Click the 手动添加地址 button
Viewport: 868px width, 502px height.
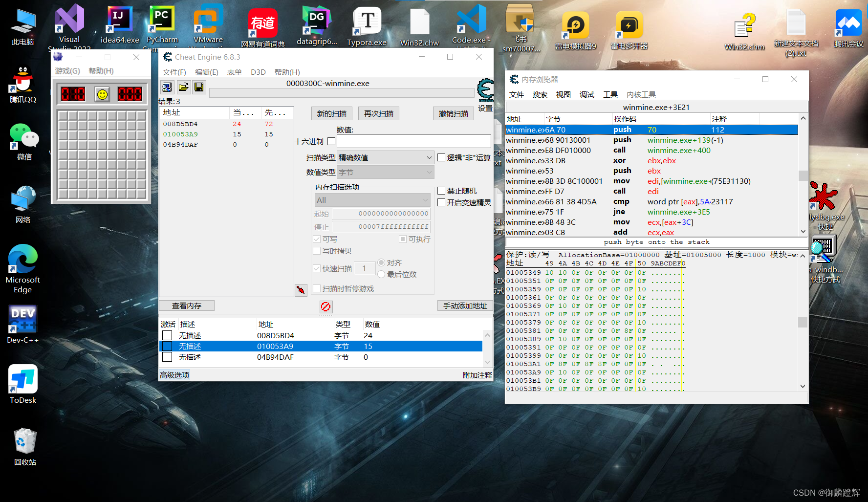click(x=465, y=306)
